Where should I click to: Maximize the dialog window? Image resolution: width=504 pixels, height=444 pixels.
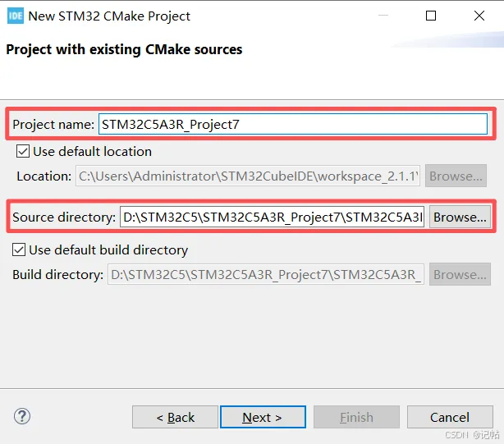[x=431, y=16]
